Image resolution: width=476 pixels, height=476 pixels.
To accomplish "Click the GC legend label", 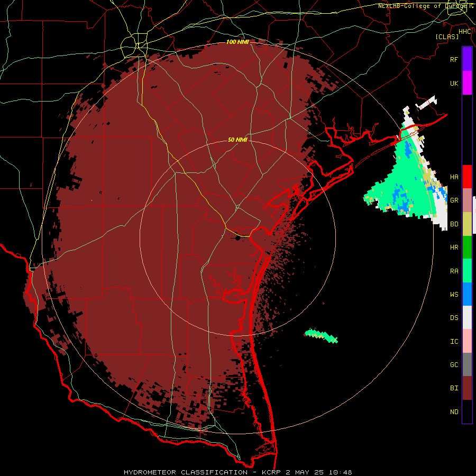I will click(454, 365).
